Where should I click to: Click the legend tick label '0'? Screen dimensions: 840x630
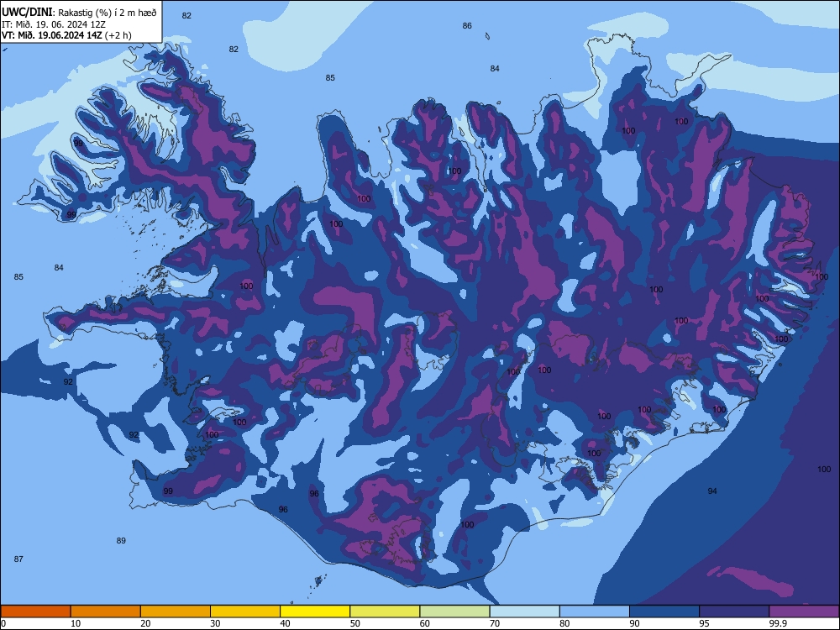click(x=3, y=623)
